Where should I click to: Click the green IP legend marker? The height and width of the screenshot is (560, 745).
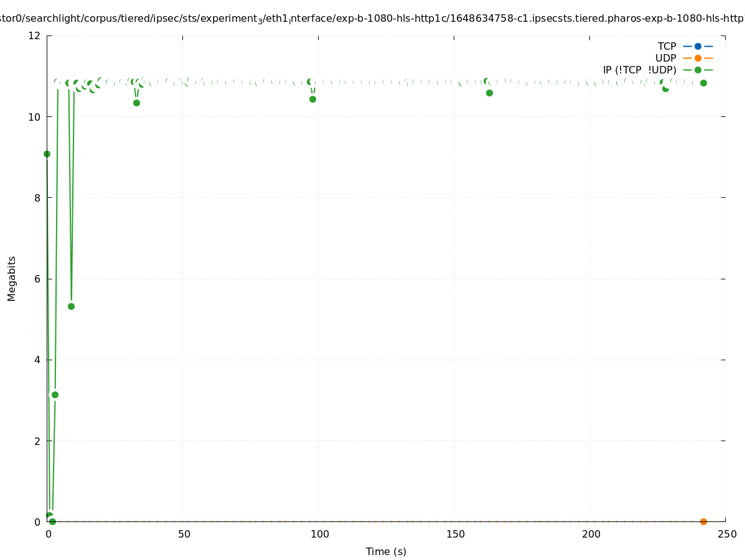(x=698, y=70)
